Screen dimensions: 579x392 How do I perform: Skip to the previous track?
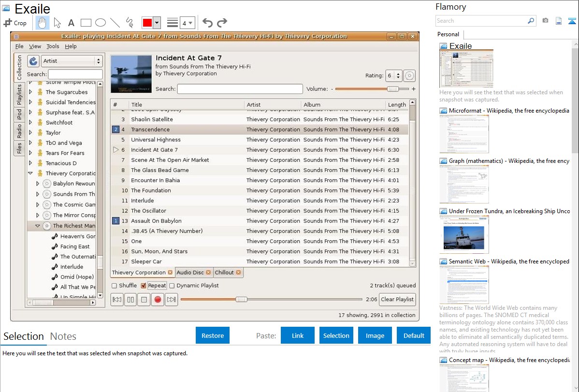117,299
